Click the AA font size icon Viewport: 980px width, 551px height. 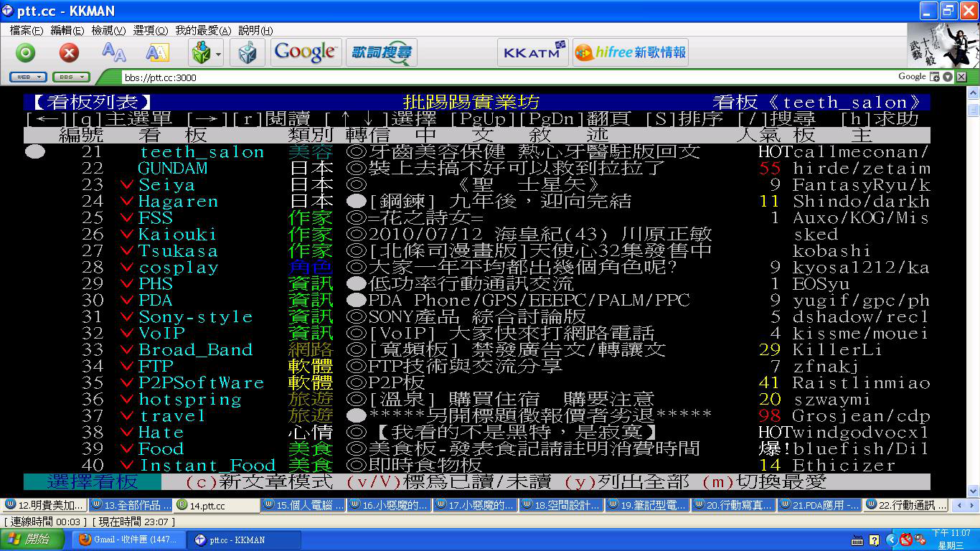(x=113, y=53)
